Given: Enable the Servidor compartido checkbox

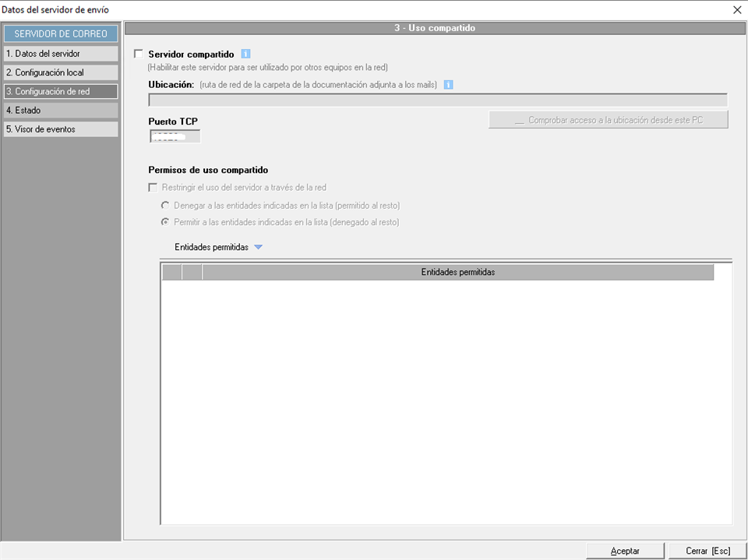Looking at the screenshot, I should pyautogui.click(x=139, y=55).
